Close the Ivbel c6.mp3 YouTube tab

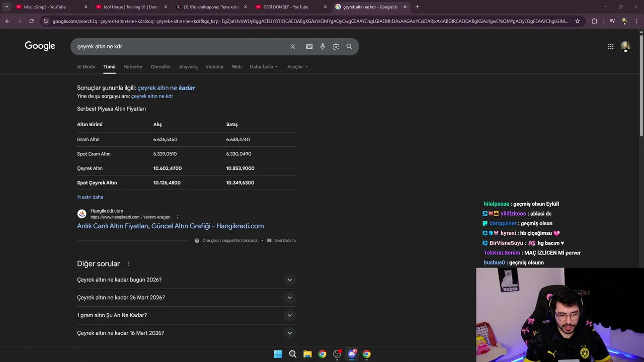point(86,7)
